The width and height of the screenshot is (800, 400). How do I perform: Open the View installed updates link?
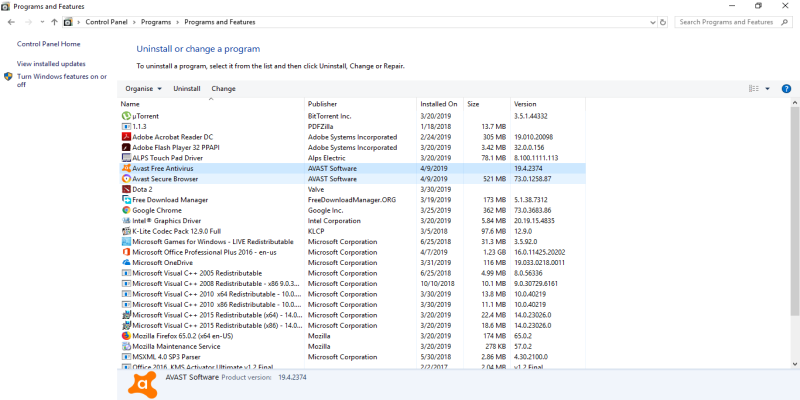click(x=51, y=64)
